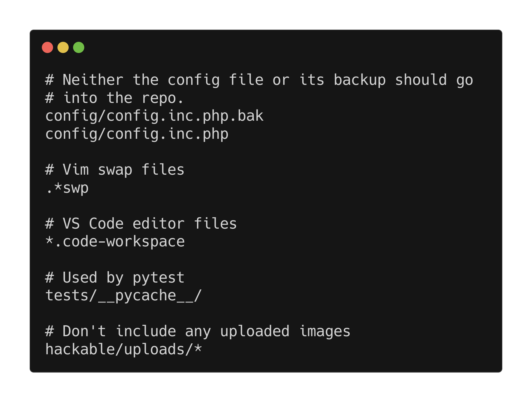Click the config/config.inc.php.bak line
This screenshot has width=532, height=402.
(154, 116)
